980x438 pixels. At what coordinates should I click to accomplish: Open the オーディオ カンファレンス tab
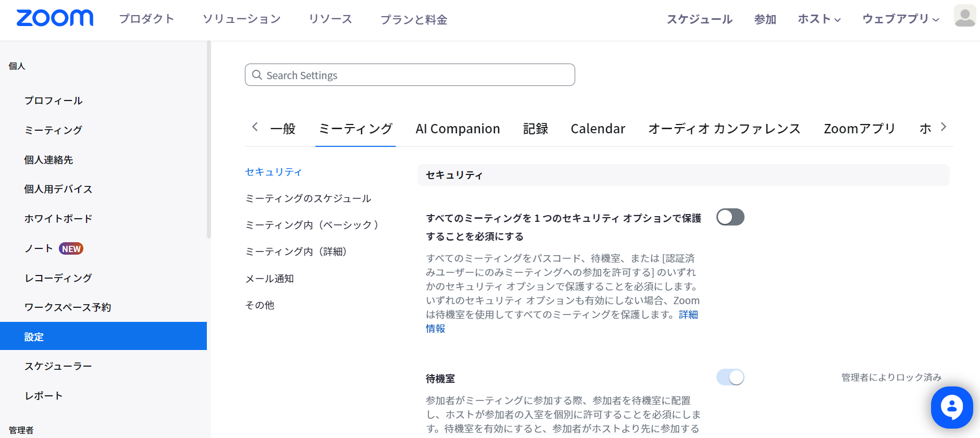click(724, 129)
